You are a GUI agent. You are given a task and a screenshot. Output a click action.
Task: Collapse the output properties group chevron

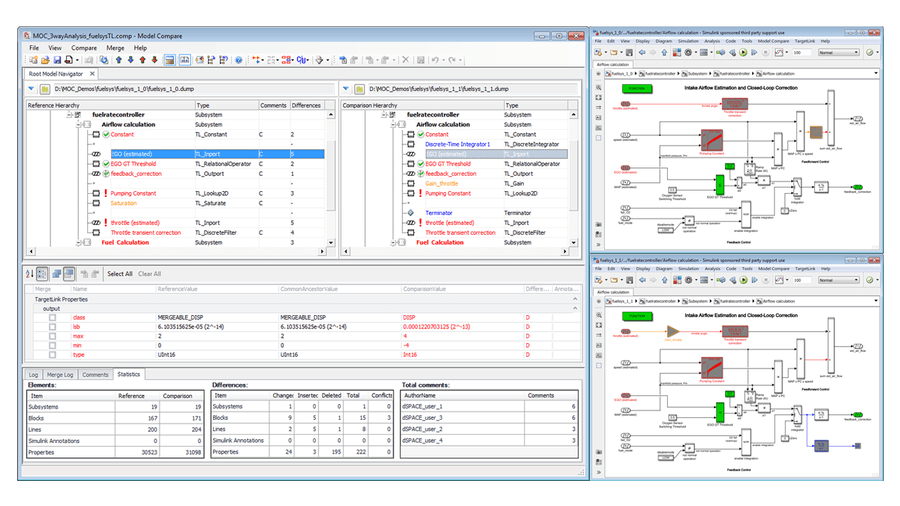click(x=575, y=308)
